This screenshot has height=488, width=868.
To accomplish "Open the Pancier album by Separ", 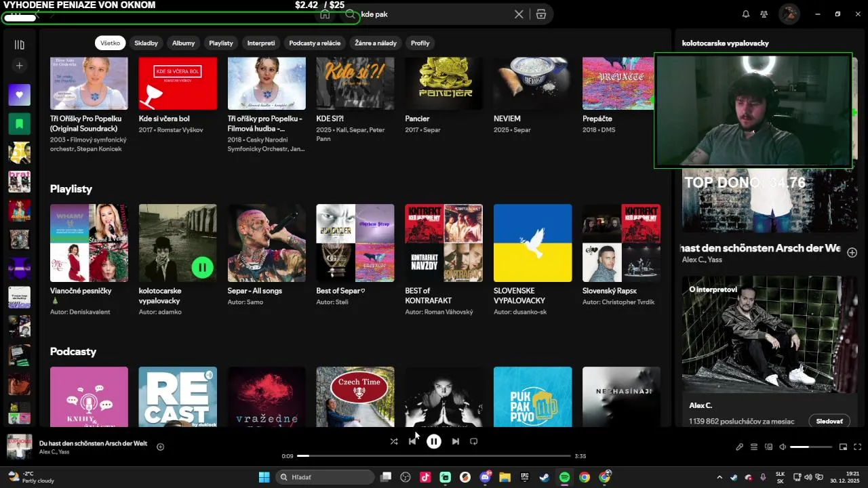I will 444,83.
